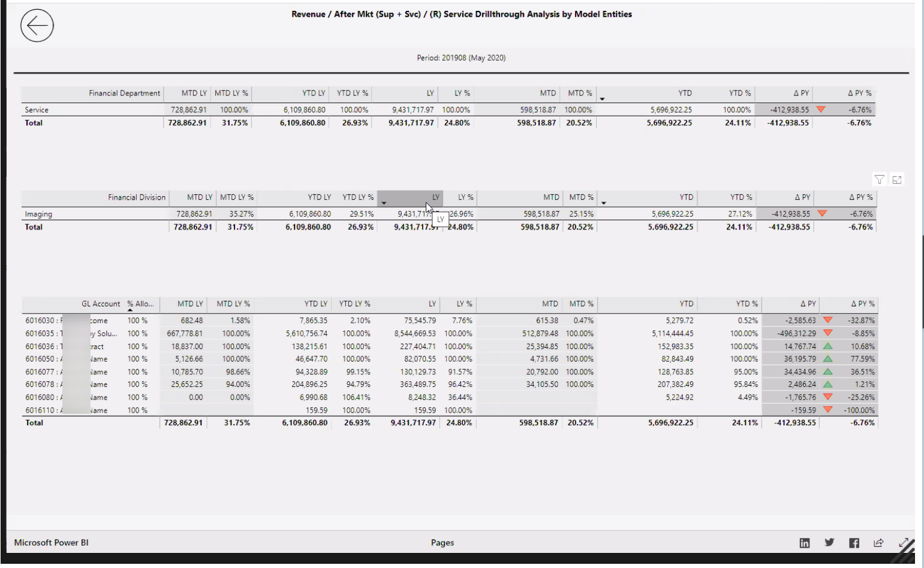Sort Division table by the highlighted LY column
924x568 pixels.
coord(411,197)
